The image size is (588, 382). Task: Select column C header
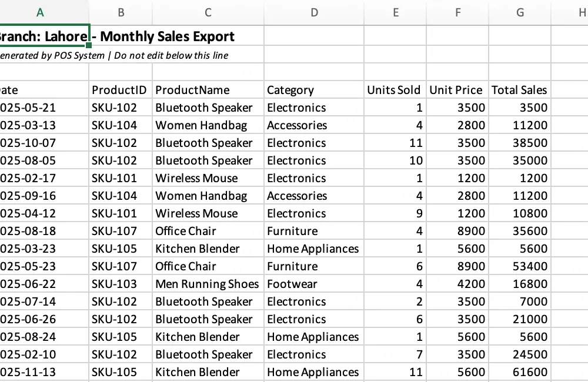(208, 12)
